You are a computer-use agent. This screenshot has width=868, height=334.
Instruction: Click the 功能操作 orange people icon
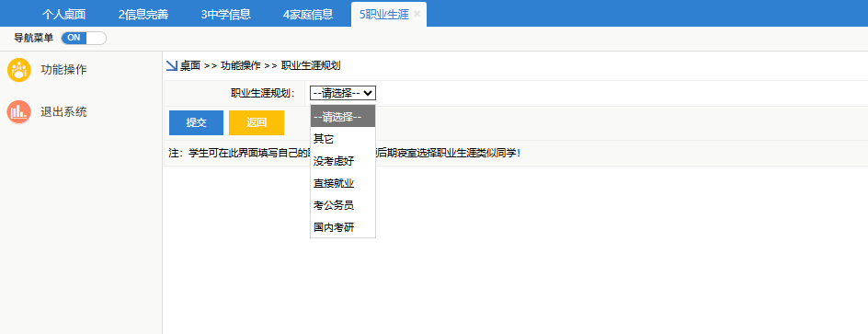tap(18, 70)
